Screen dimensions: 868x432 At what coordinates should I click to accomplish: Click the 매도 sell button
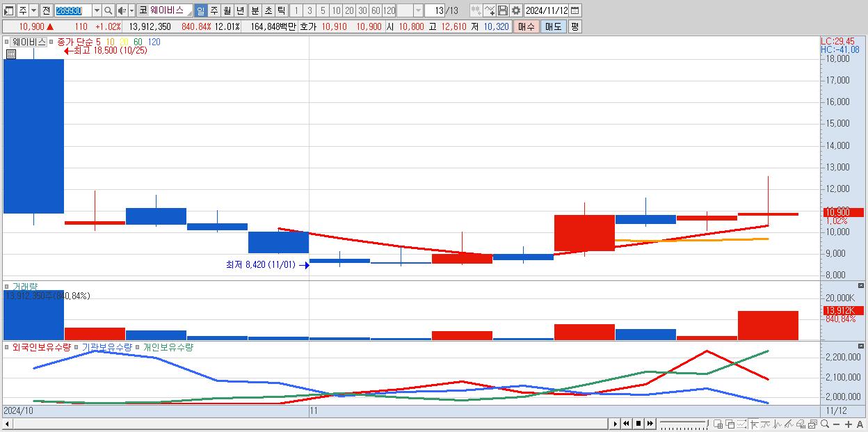[553, 26]
